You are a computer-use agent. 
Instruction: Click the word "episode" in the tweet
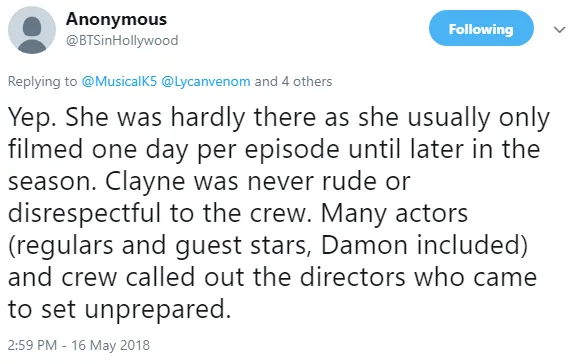pyautogui.click(x=292, y=150)
